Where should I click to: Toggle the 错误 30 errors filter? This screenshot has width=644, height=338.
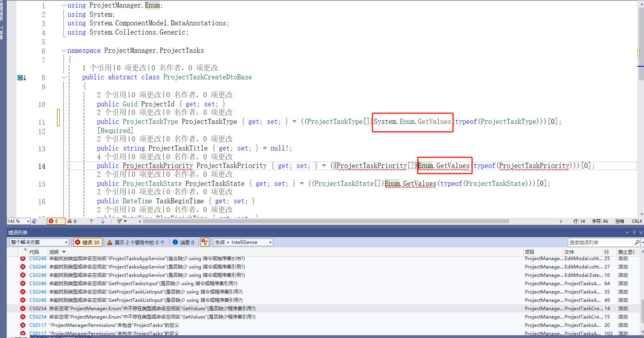click(88, 242)
